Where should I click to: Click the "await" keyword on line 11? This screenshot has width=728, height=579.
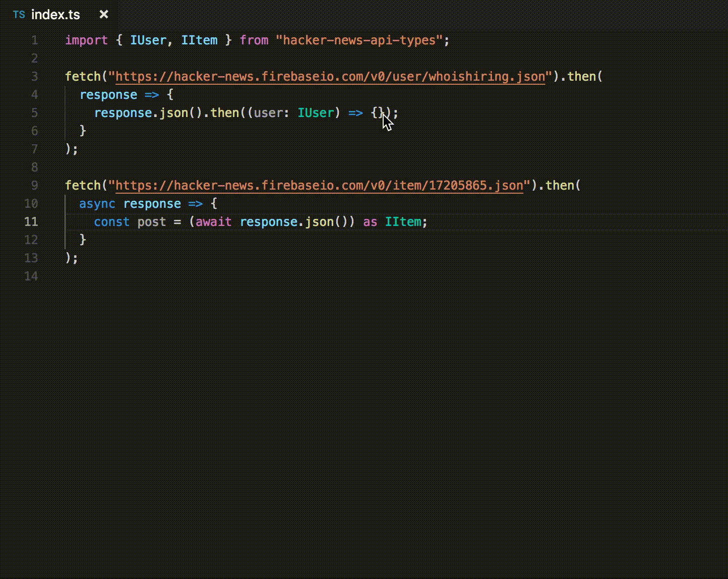(x=214, y=222)
